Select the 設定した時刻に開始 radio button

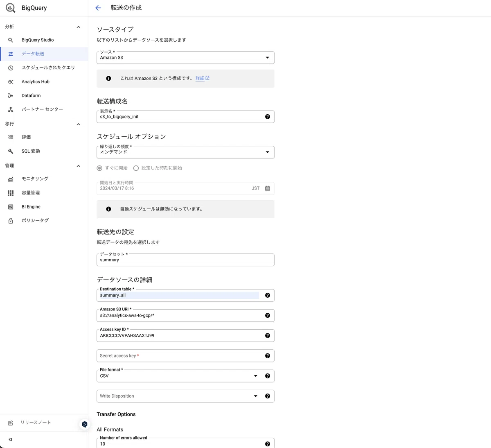[136, 168]
